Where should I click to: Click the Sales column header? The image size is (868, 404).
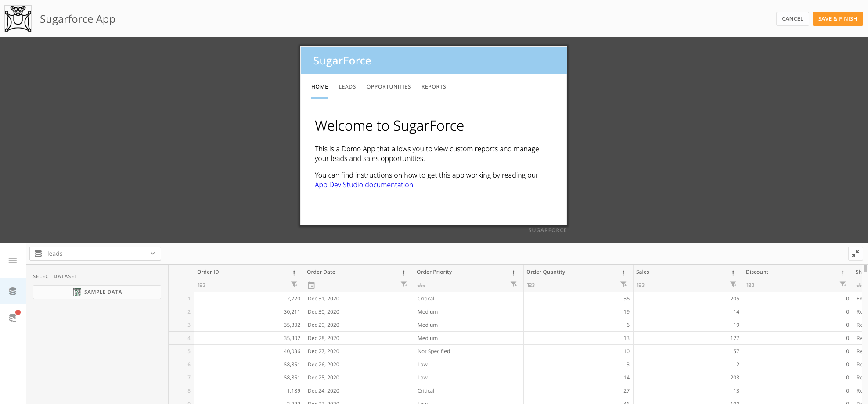pos(642,272)
